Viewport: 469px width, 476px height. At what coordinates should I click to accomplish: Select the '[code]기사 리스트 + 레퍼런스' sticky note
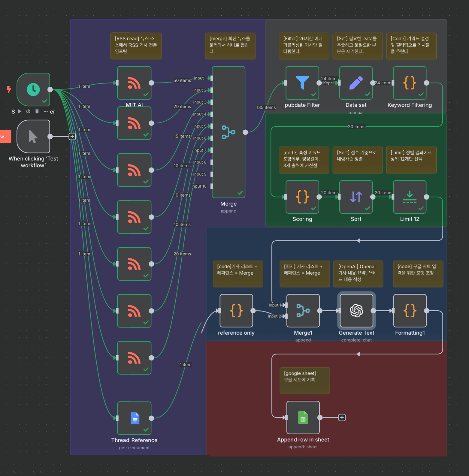238,274
